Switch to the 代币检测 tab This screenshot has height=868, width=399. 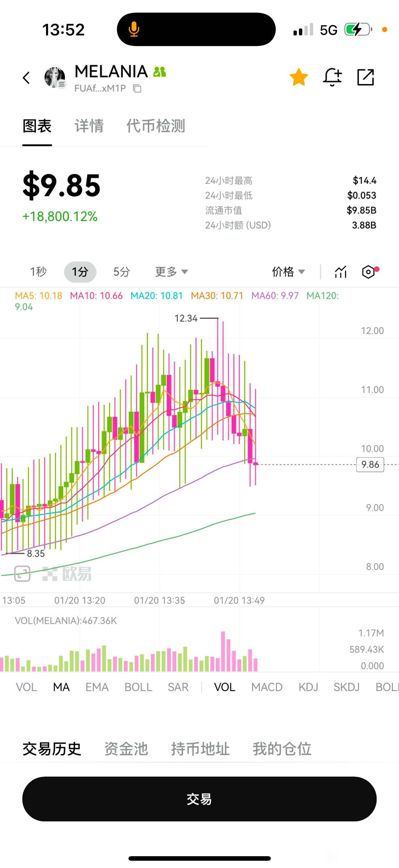click(155, 126)
